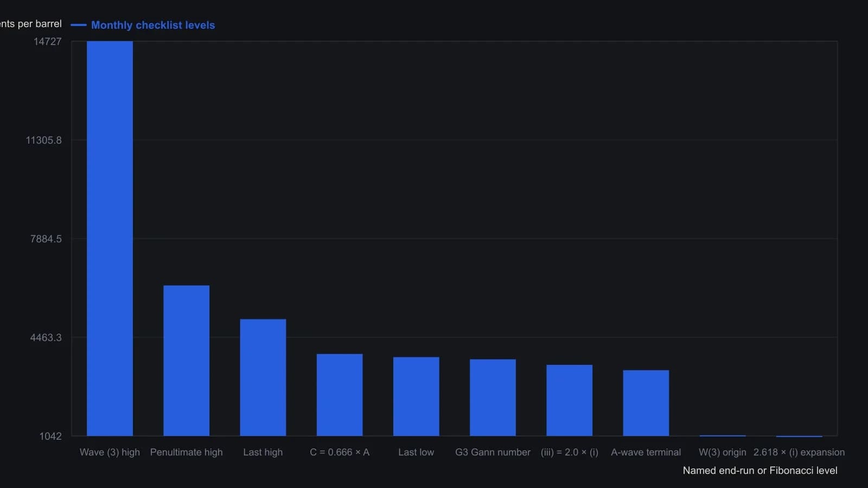Click the 'Wave (3) high' axis label
This screenshot has width=868, height=488.
point(110,452)
